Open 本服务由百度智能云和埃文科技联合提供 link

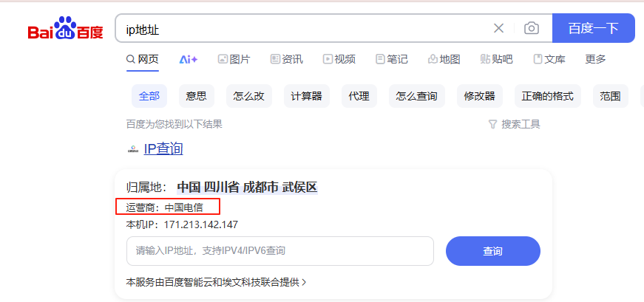click(x=216, y=282)
